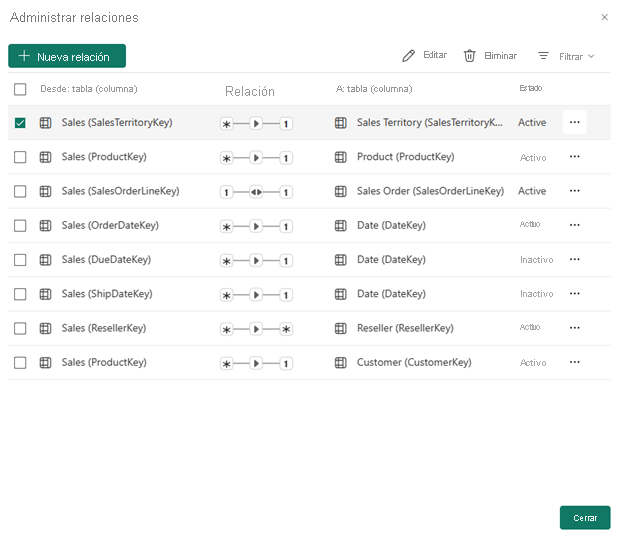Check the Sales (OrderDateKey) row checkbox

pyautogui.click(x=20, y=226)
